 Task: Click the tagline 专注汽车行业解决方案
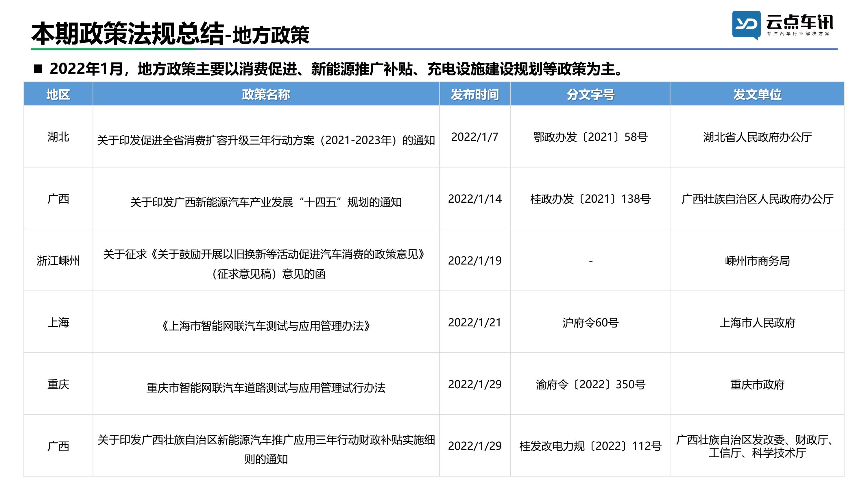pos(798,34)
